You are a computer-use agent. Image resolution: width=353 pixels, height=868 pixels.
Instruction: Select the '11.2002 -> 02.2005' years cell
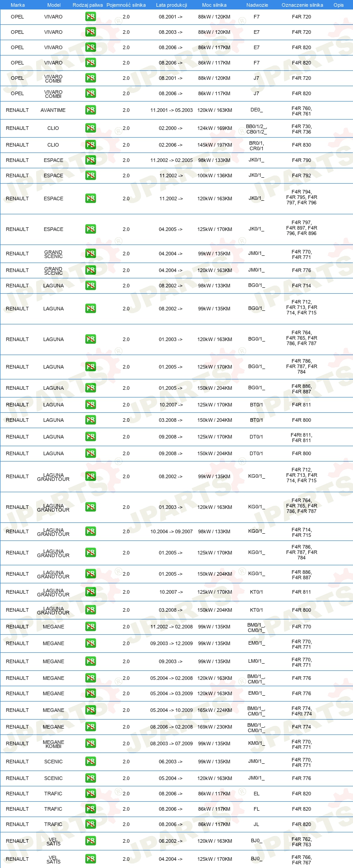point(172,160)
